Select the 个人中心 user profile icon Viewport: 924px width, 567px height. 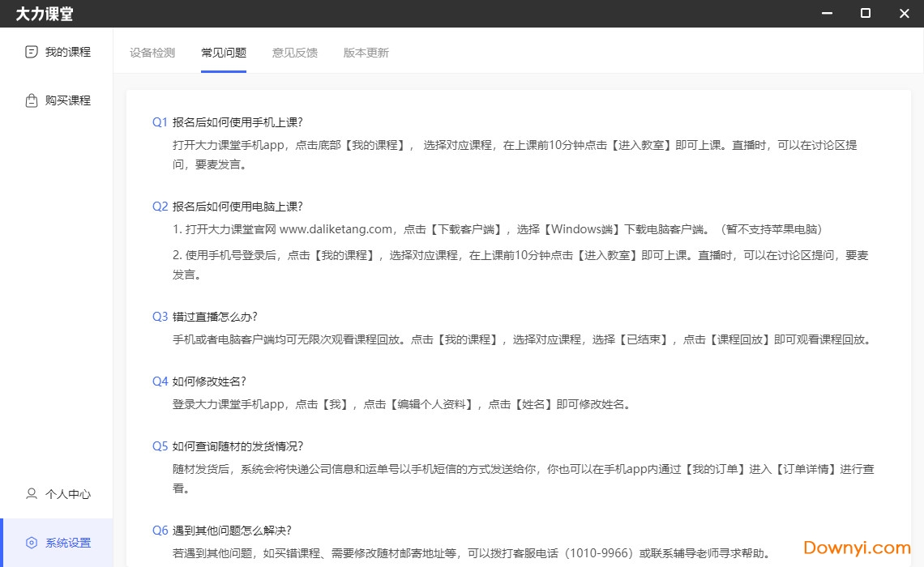[32, 494]
